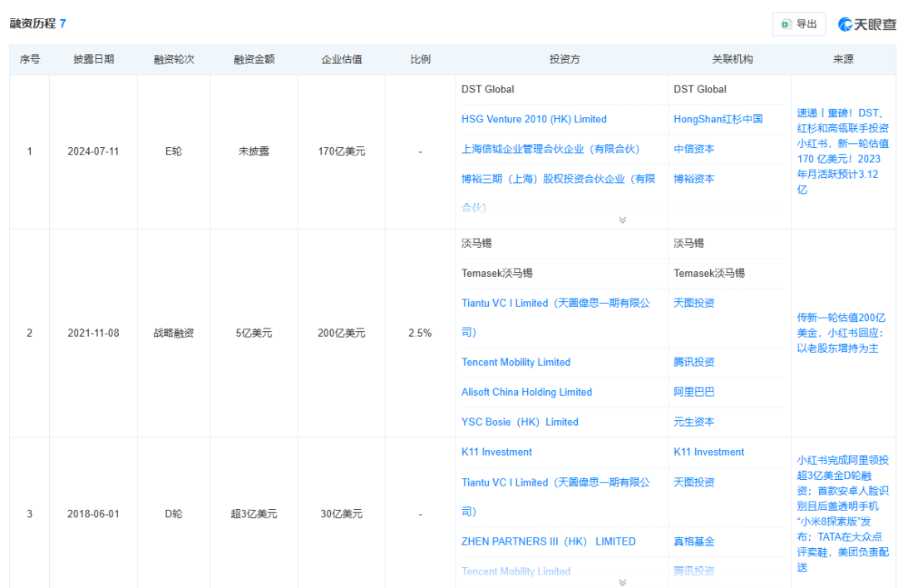Open 中信资本 related institution link
The width and height of the screenshot is (898, 588).
694,149
